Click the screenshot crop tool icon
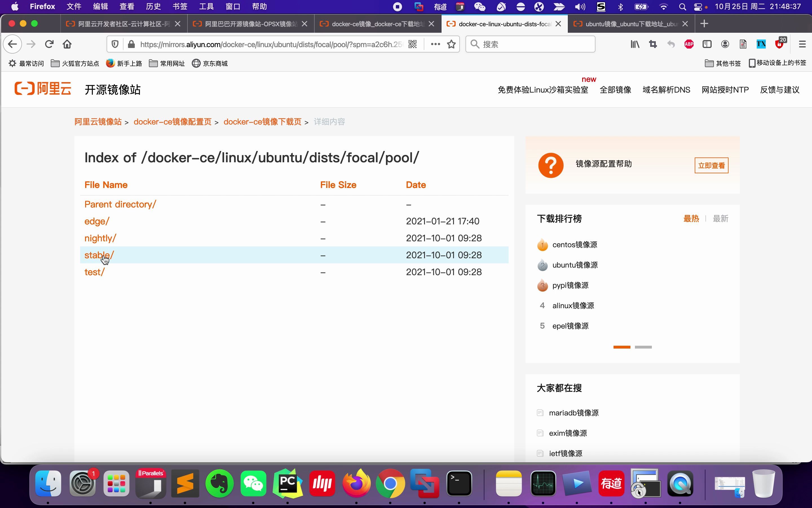Image resolution: width=812 pixels, height=508 pixels. (x=653, y=44)
